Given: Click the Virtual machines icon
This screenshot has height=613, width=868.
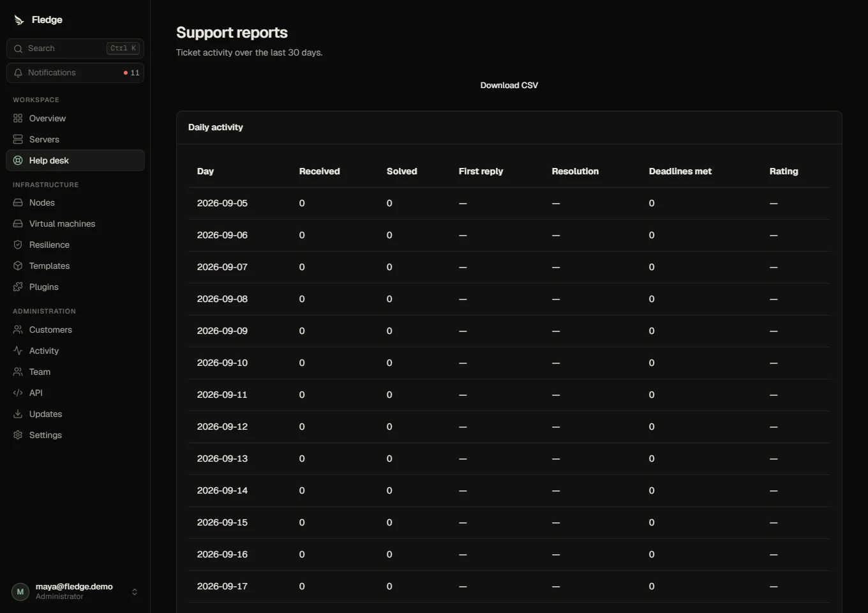Looking at the screenshot, I should pyautogui.click(x=18, y=223).
